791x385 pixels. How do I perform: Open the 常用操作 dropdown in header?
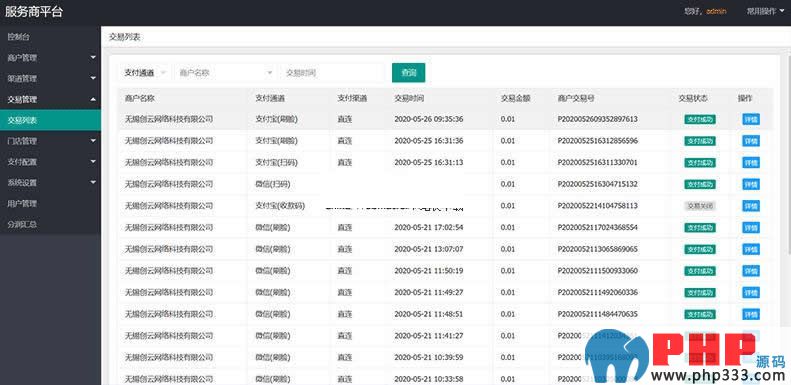765,11
